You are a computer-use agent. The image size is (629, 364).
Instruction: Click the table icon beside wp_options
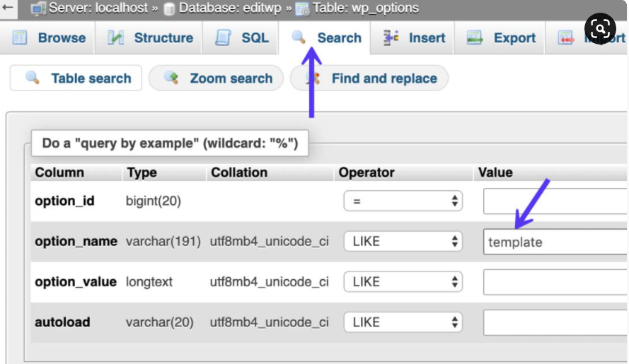point(302,9)
